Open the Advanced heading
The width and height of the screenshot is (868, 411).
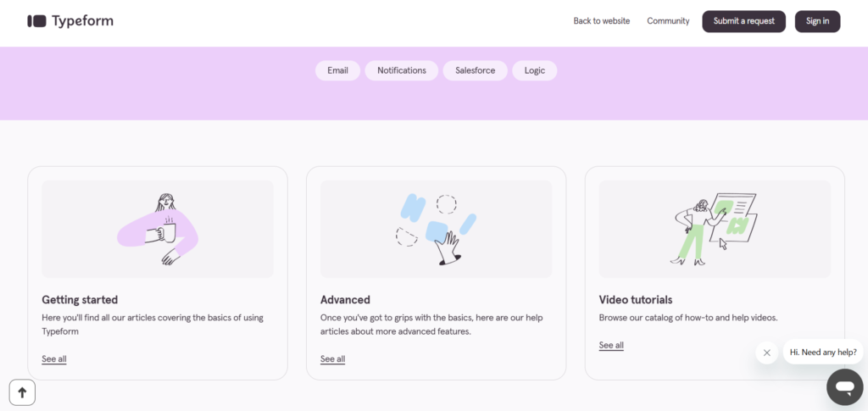click(x=346, y=300)
